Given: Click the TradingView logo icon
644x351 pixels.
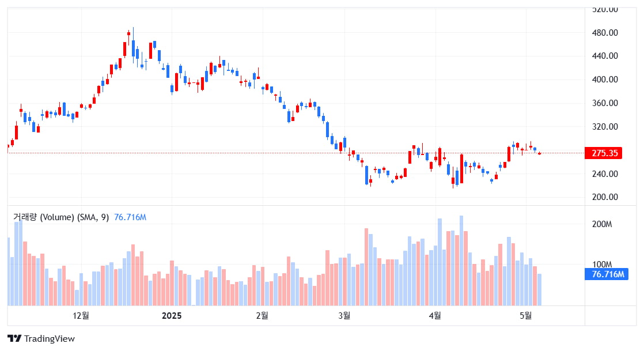Looking at the screenshot, I should pos(14,339).
